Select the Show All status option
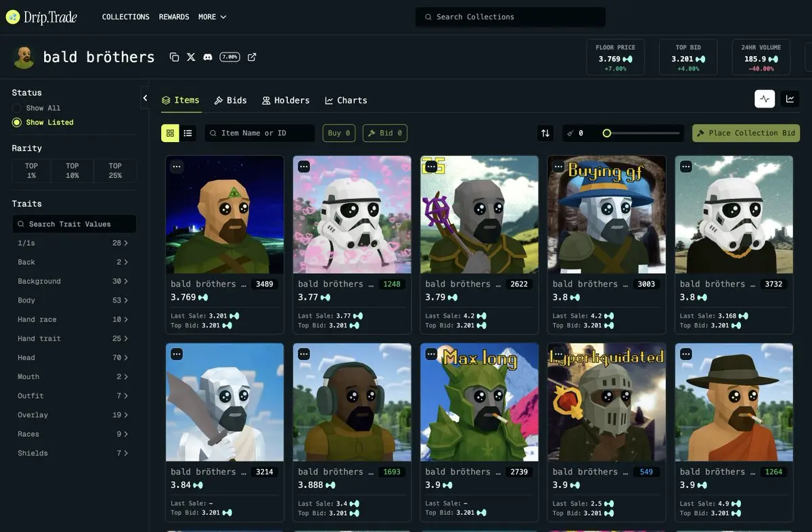 [x=37, y=108]
